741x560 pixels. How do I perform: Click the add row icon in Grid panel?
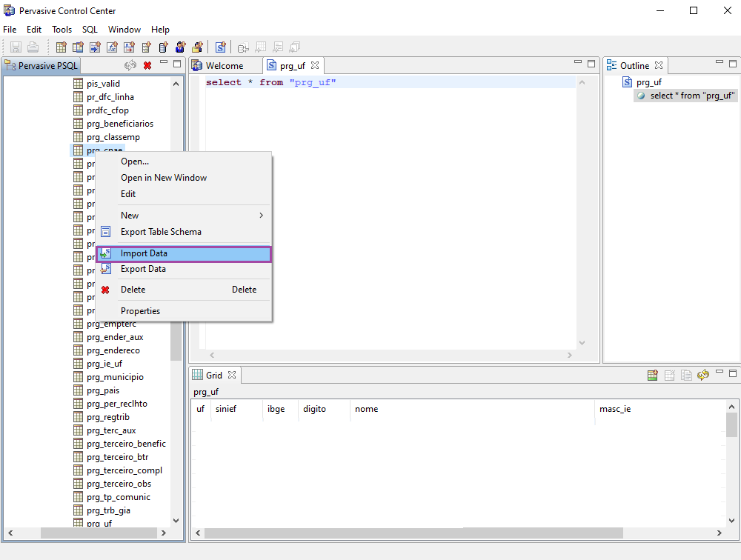click(x=652, y=376)
